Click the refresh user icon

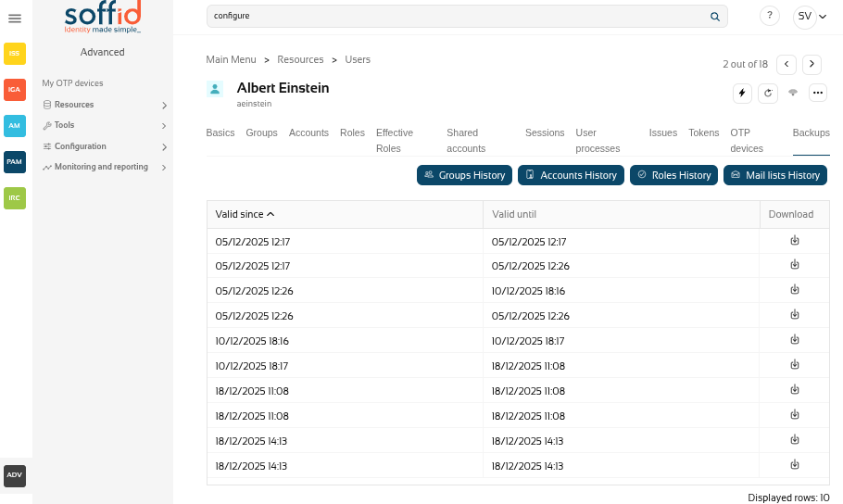click(767, 93)
